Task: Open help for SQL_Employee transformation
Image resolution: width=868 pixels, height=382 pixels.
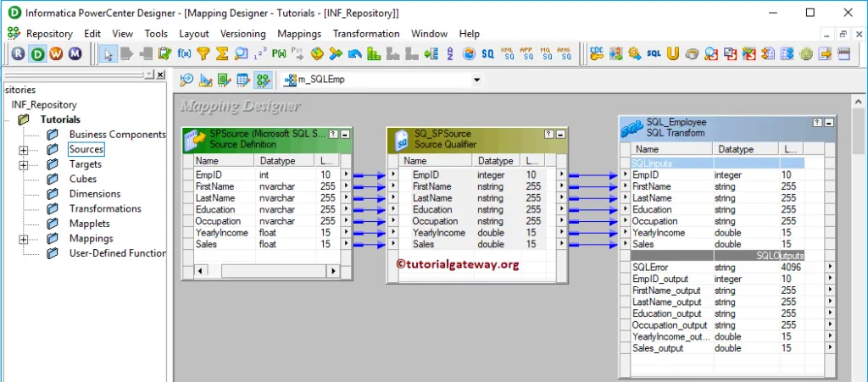Action: click(817, 122)
